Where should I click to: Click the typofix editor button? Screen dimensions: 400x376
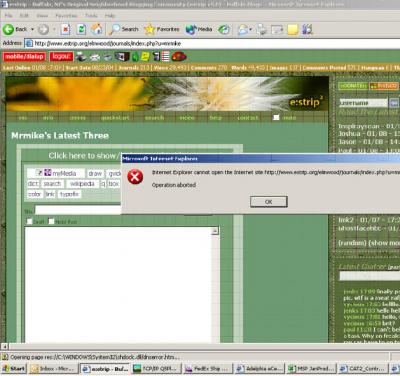pyautogui.click(x=69, y=194)
